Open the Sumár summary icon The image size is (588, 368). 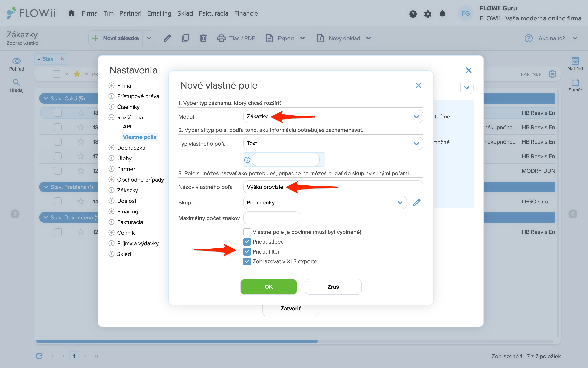[575, 85]
